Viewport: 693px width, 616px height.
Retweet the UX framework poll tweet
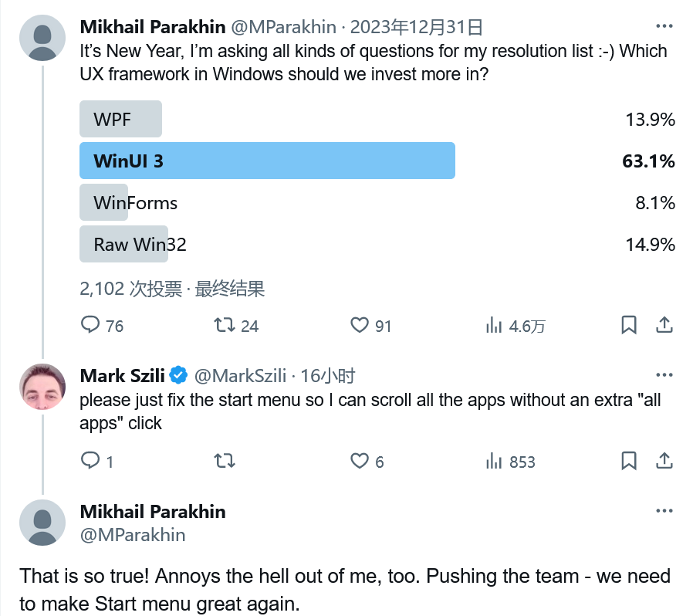(x=236, y=326)
